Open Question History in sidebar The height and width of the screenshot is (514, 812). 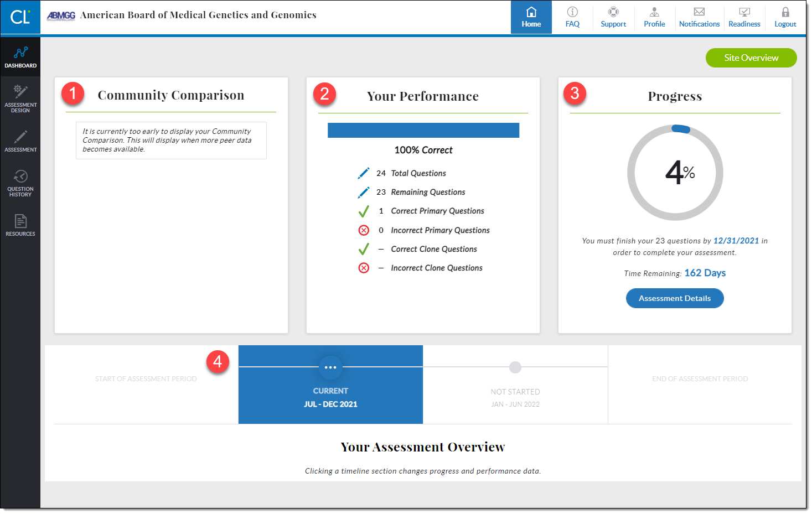click(20, 184)
